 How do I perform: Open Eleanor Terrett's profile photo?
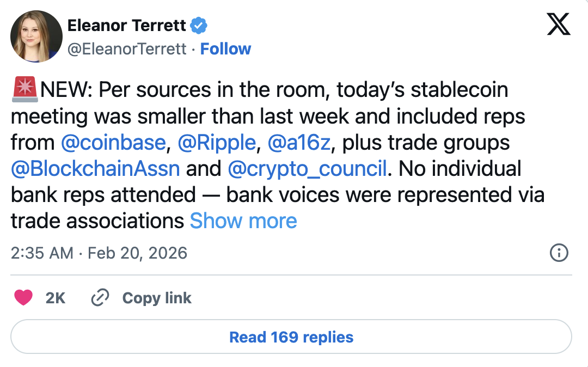coord(36,36)
